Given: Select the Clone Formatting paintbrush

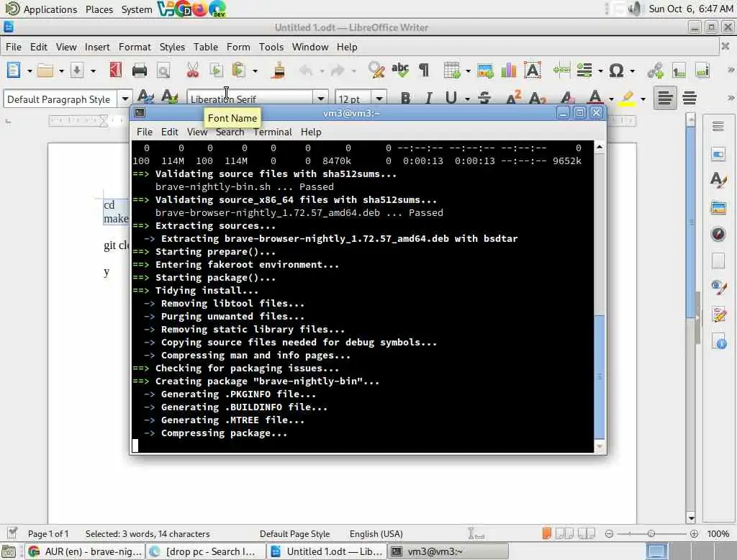Looking at the screenshot, I should click(279, 71).
